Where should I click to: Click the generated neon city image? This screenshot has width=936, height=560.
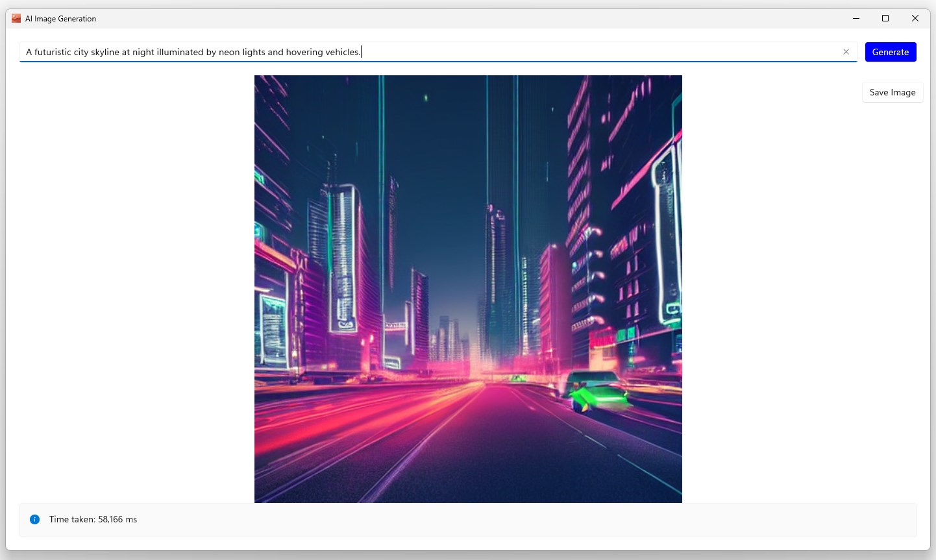[467, 288]
